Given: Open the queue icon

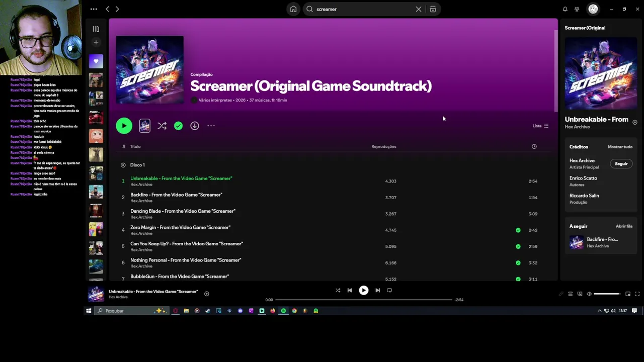Looking at the screenshot, I should pos(570,294).
